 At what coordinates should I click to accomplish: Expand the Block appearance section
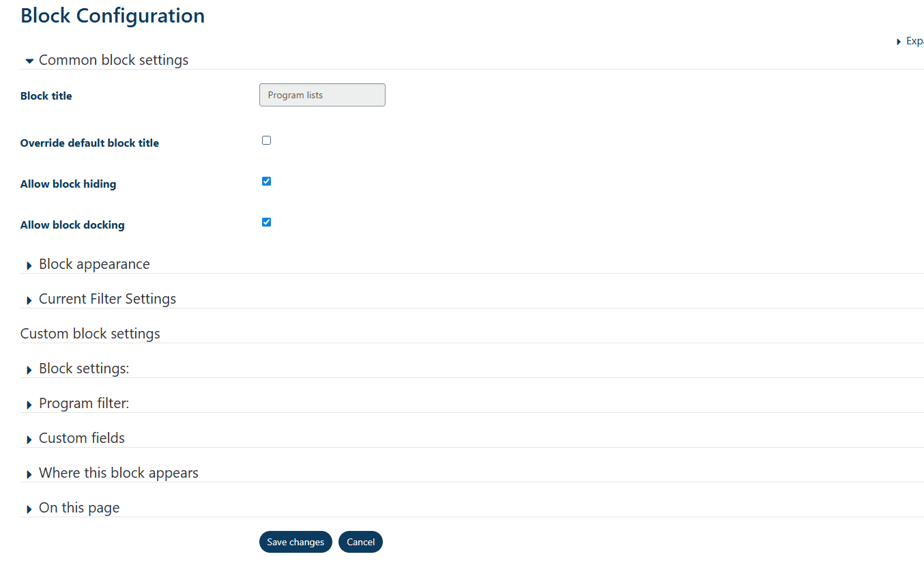(94, 264)
